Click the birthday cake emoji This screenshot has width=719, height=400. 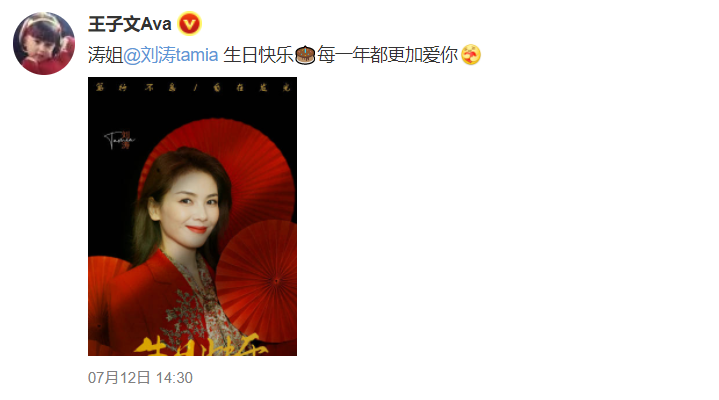click(305, 55)
